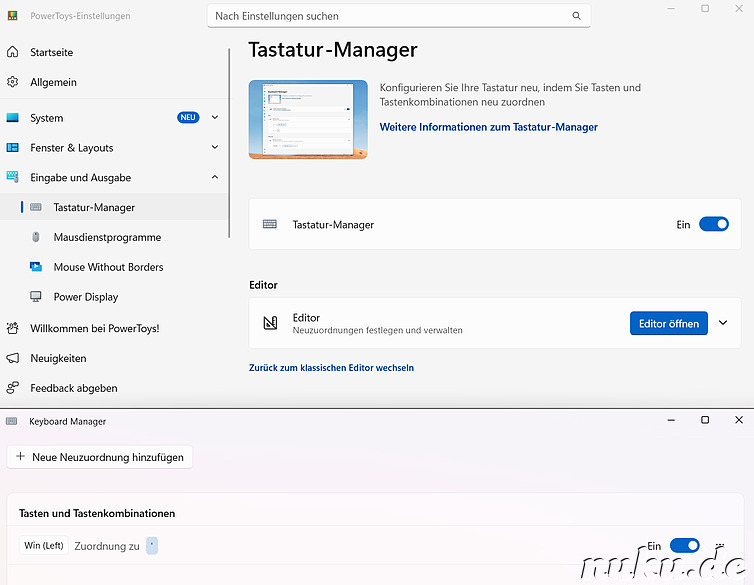Screen dimensions: 754x585
Task: Expand the Fenster & Layouts chevron
Action: click(x=215, y=147)
